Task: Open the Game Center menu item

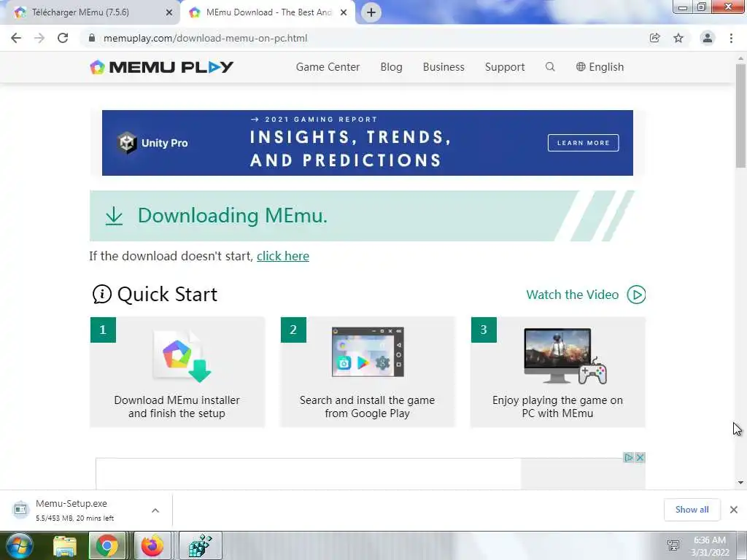Action: (x=328, y=67)
